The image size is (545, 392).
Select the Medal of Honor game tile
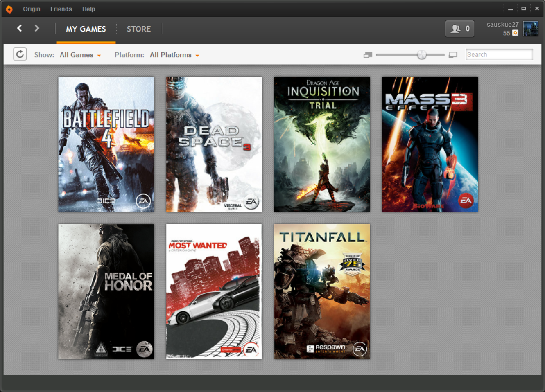(106, 291)
